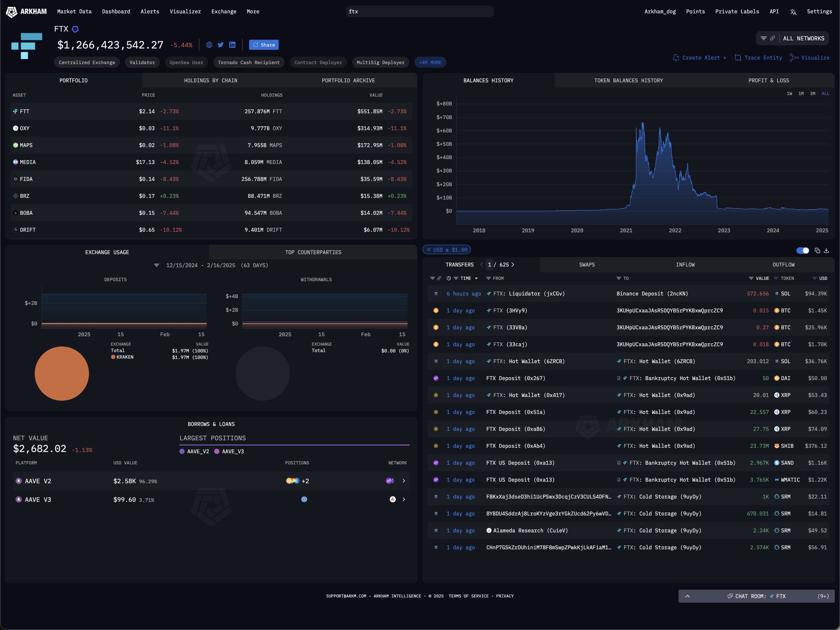Viewport: 840px width, 630px height.
Task: Show the +49 MORE tags
Action: [430, 62]
